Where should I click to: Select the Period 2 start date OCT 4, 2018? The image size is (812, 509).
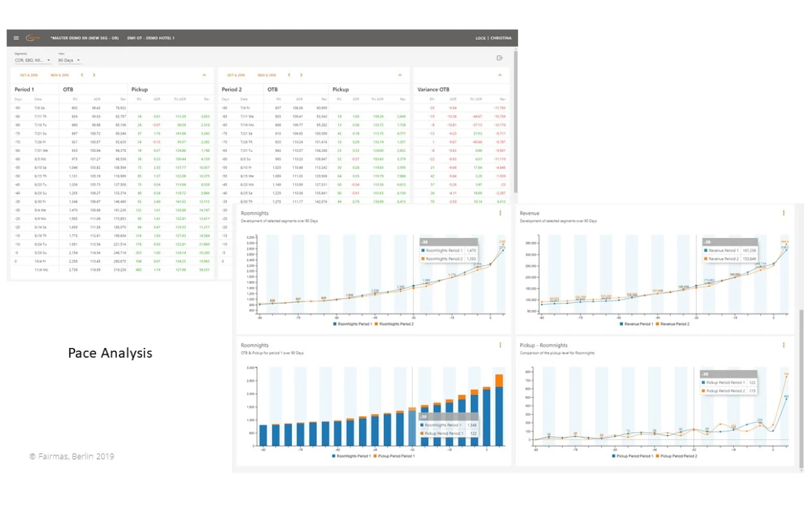(236, 76)
